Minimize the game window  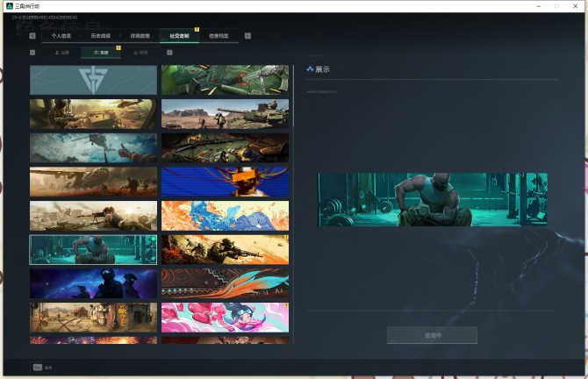(x=539, y=6)
